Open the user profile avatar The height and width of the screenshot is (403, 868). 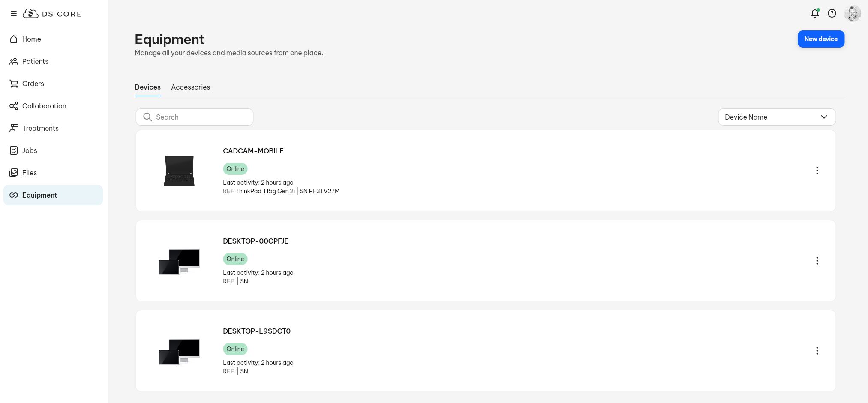click(852, 13)
